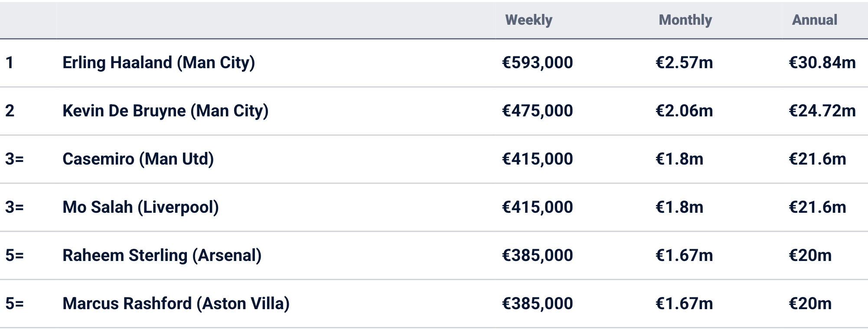868x330 pixels.
Task: Click Haaland's annual salary €30.84m
Action: click(x=822, y=63)
